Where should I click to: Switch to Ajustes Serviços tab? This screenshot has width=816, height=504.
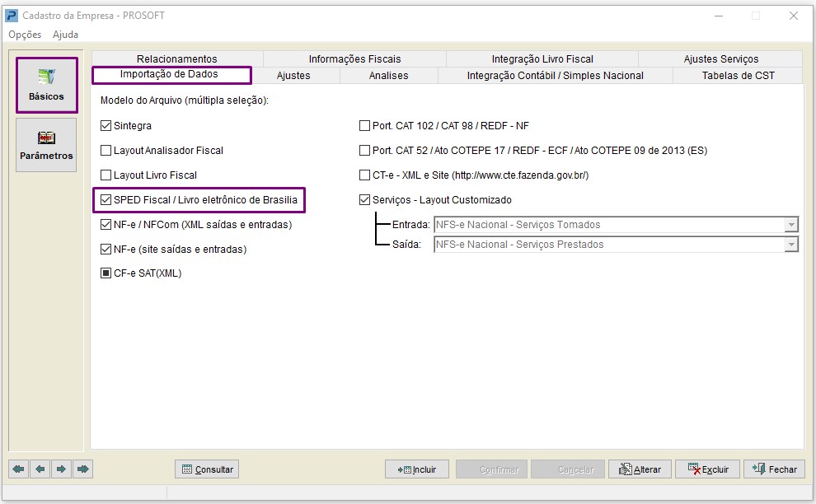point(720,58)
